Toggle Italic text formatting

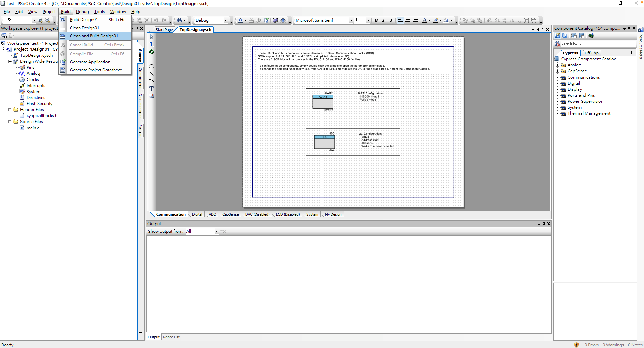point(383,20)
